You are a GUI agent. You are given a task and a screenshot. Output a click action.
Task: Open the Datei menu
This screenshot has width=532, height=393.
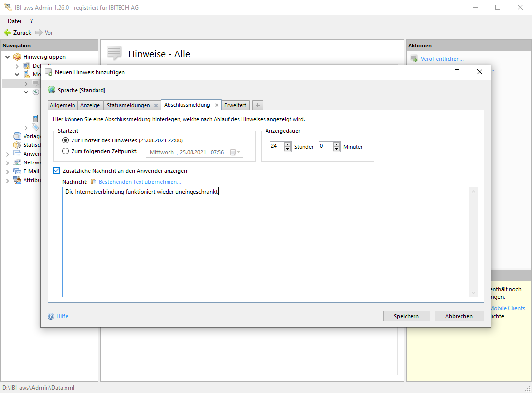[x=15, y=21]
